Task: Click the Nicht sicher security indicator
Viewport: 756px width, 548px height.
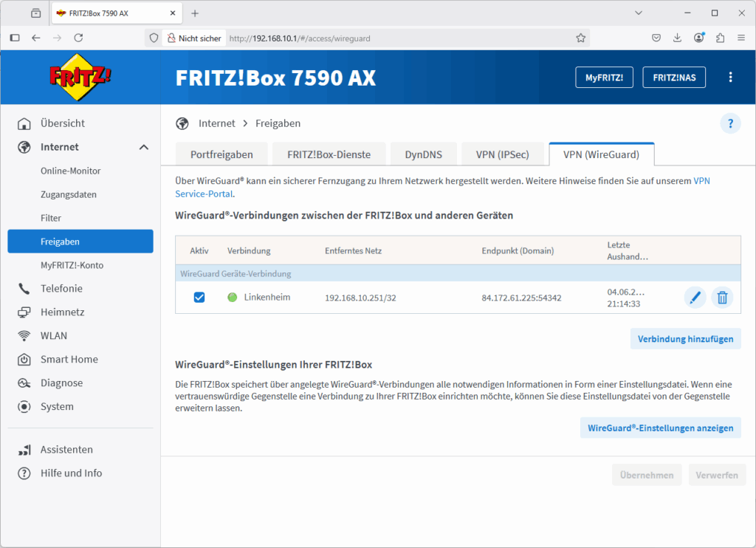Action: click(x=194, y=38)
